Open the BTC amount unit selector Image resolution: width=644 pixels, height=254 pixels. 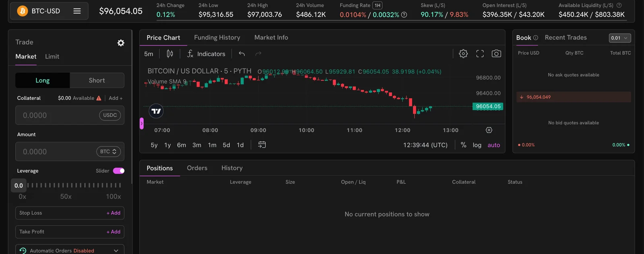[x=108, y=151]
